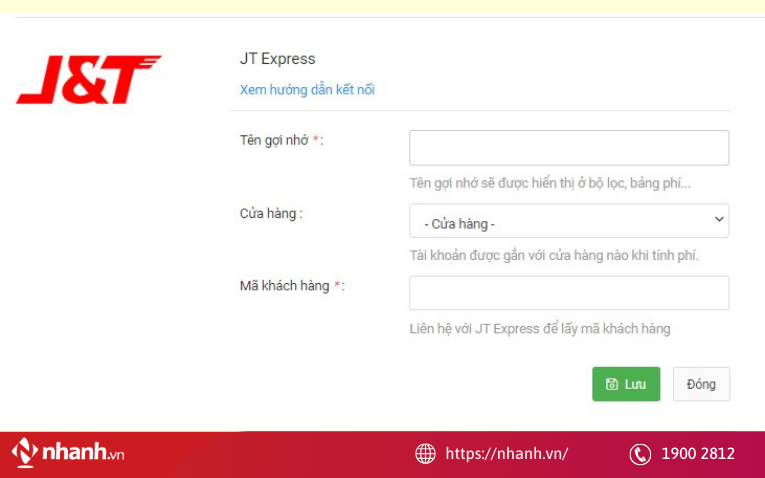Viewport: 765px width, 478px height.
Task: Click the https://nhanh.vn/ URL text
Action: tap(506, 454)
